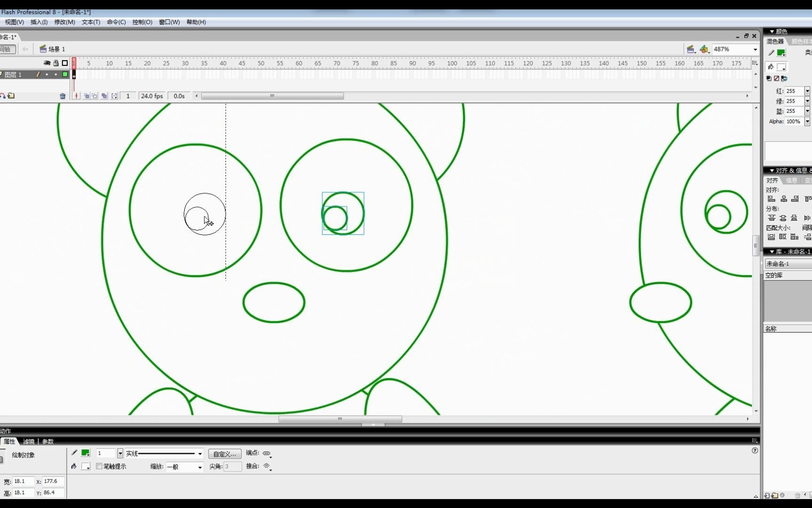Open the 控制(O) menu
This screenshot has width=812, height=508.
tap(142, 22)
